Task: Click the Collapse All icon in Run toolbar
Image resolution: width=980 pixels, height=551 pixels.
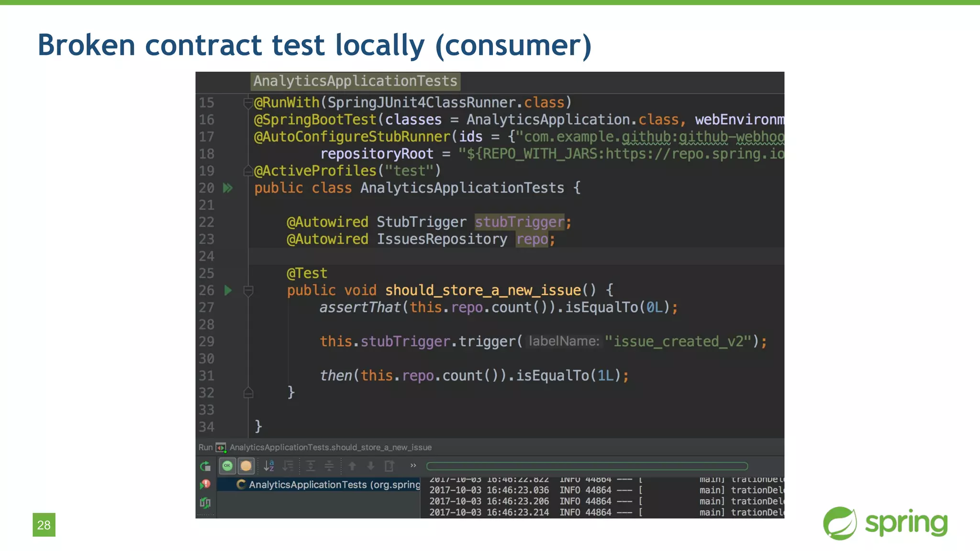Action: click(329, 466)
